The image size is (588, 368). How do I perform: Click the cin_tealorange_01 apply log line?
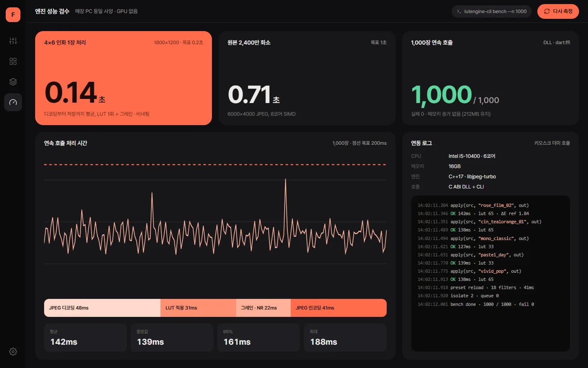tap(479, 222)
